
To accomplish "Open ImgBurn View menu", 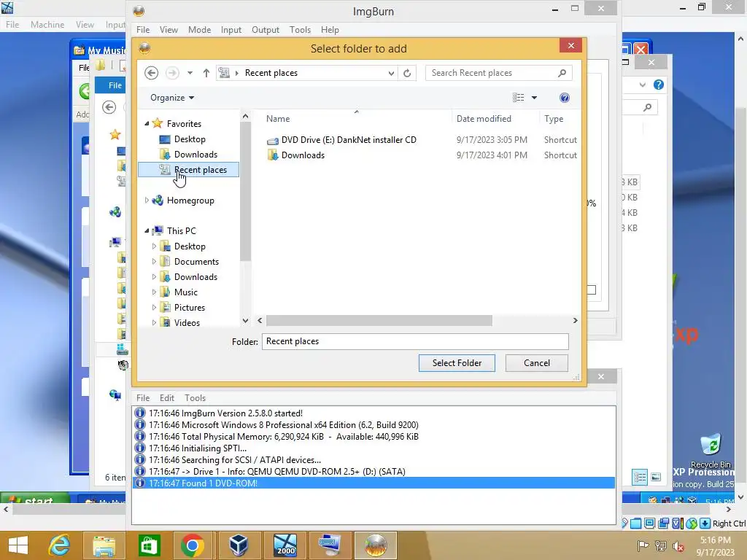I will point(169,29).
